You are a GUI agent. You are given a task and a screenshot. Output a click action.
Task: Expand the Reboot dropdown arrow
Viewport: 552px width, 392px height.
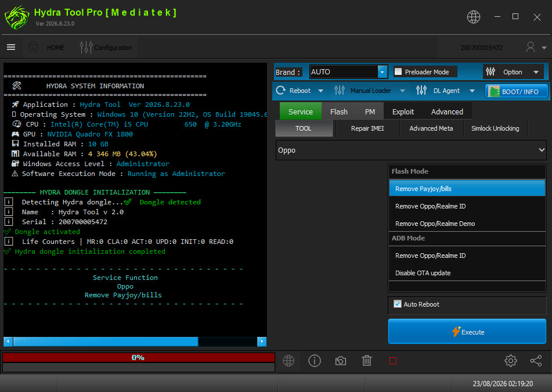(x=321, y=91)
